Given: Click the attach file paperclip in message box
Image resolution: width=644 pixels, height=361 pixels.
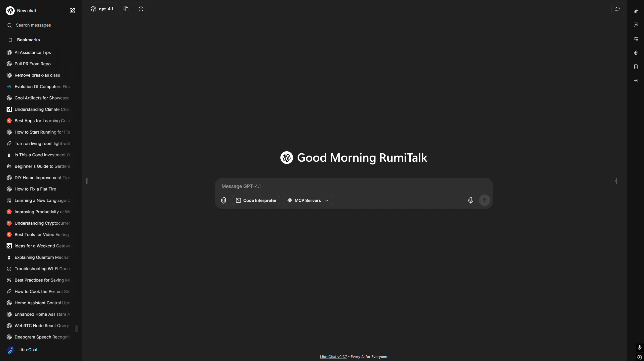Looking at the screenshot, I should click(224, 200).
